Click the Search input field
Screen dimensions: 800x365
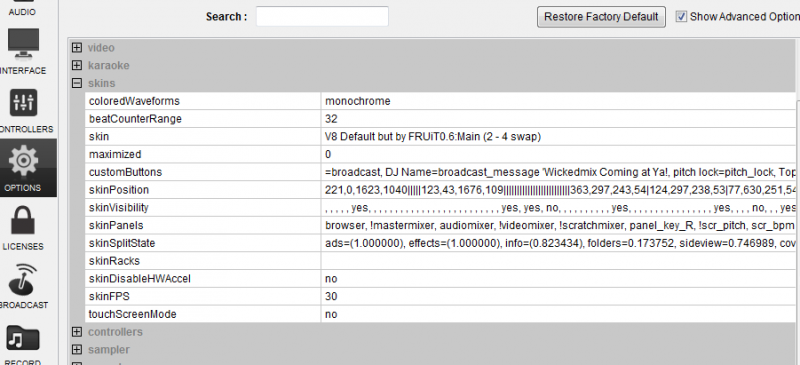[322, 16]
